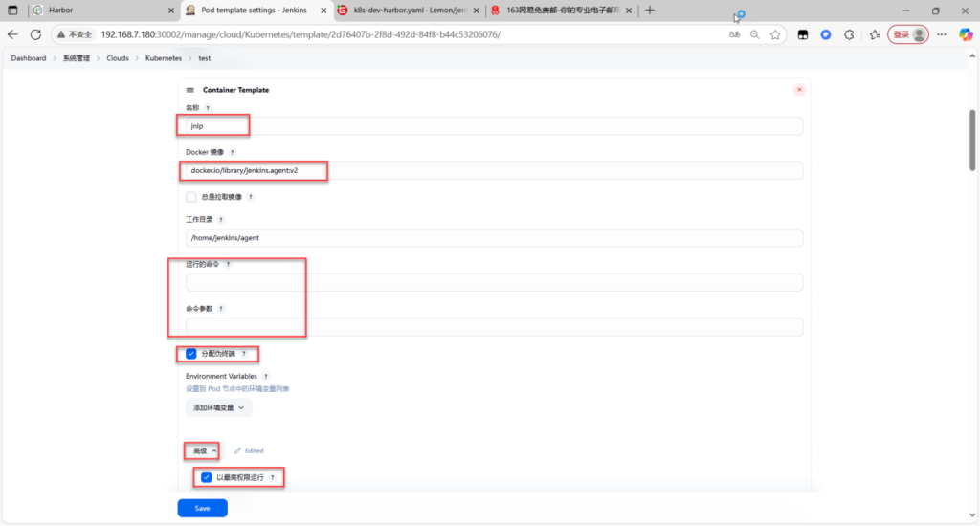Uncheck the 以最高权限运行 checkbox
The image size is (980, 526).
tap(207, 476)
